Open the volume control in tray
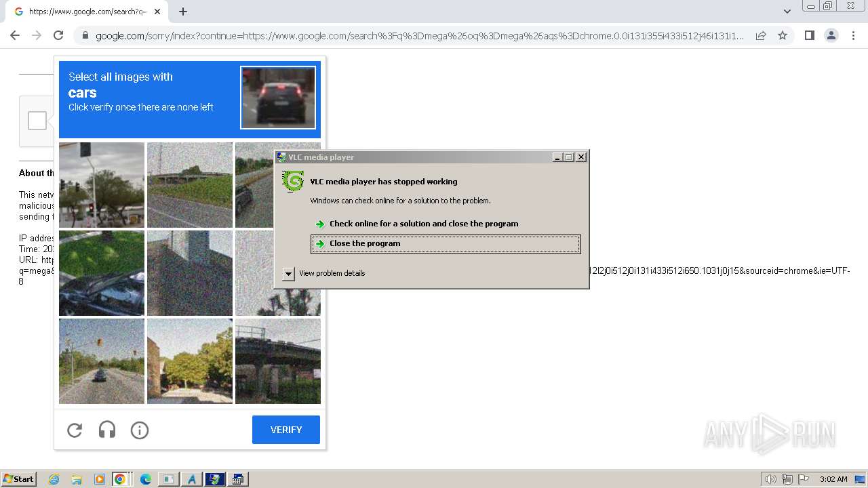The width and height of the screenshot is (868, 488). click(x=770, y=479)
